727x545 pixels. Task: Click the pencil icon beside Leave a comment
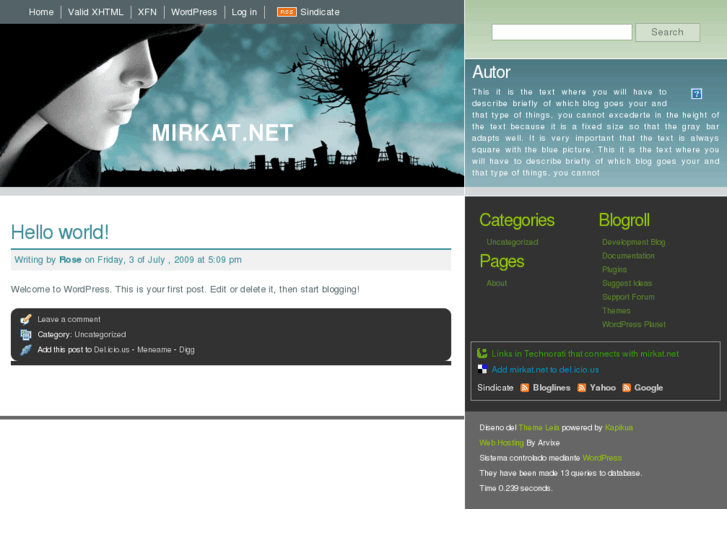tap(26, 319)
